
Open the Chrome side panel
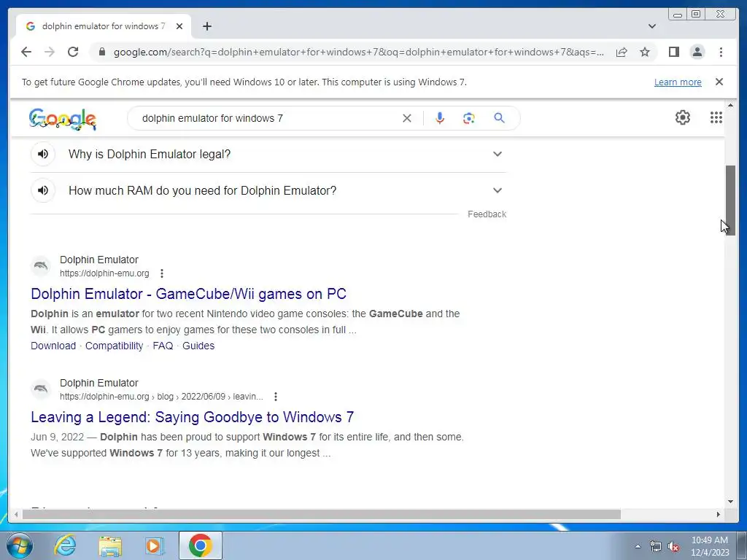673,52
